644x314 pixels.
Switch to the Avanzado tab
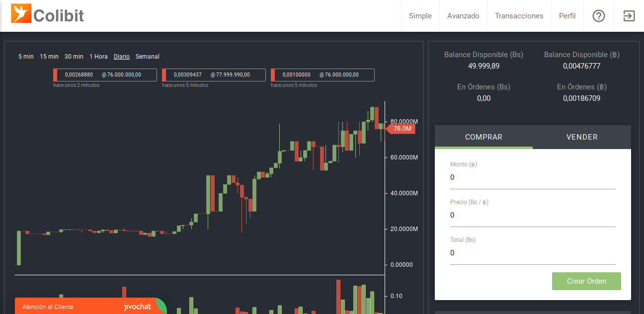pyautogui.click(x=463, y=15)
